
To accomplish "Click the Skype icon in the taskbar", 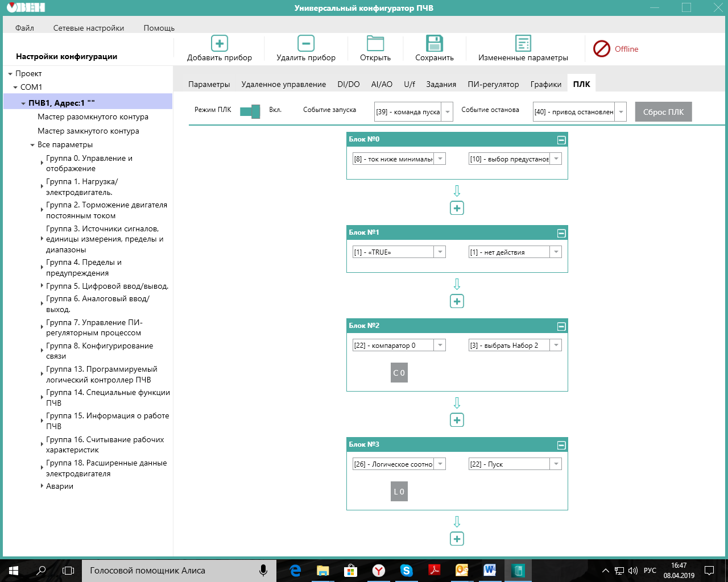I will (x=406, y=570).
